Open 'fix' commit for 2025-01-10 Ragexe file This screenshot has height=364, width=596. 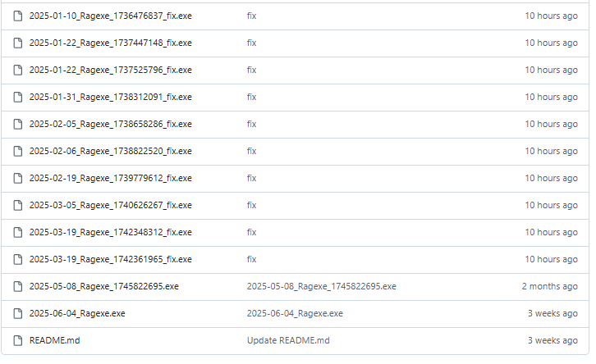pyautogui.click(x=252, y=16)
